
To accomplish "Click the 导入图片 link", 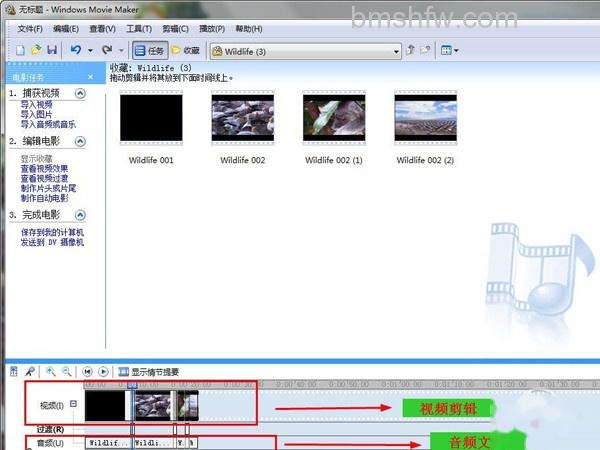I will 36,114.
